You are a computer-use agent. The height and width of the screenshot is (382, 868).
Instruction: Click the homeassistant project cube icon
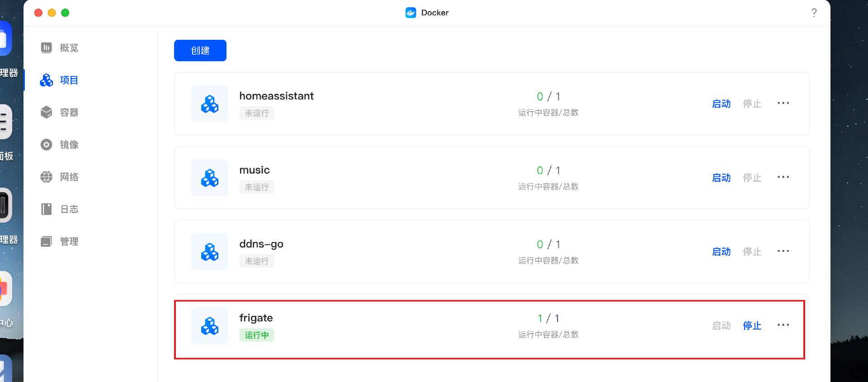click(210, 104)
